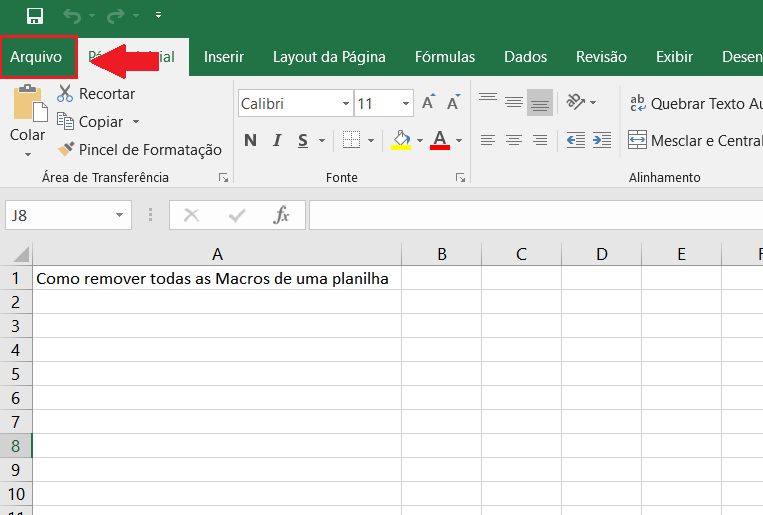Toggle bold N formatting

tap(250, 140)
